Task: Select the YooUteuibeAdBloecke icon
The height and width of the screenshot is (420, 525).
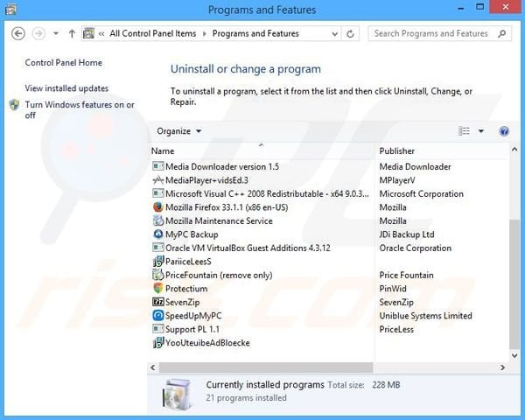Action: pos(158,343)
